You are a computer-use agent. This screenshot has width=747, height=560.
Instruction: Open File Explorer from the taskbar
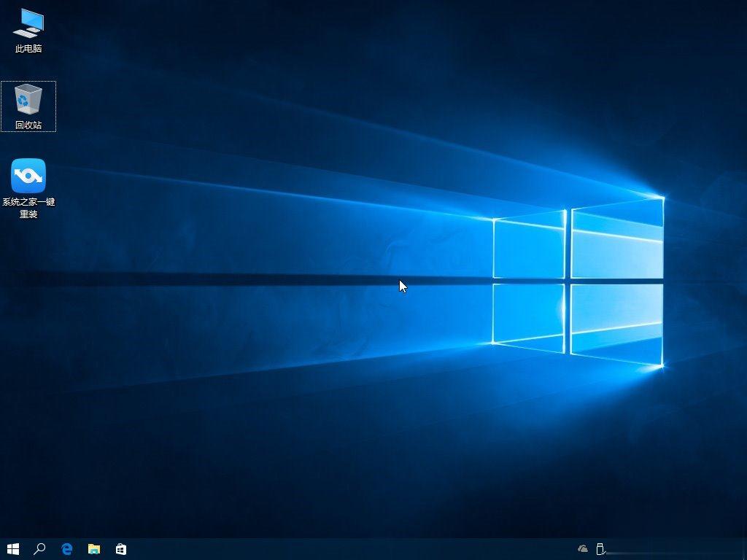(x=94, y=549)
